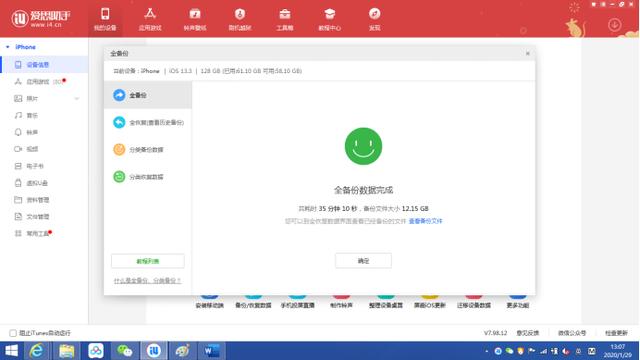
Task: Click the green smiley completion icon
Action: [x=363, y=146]
